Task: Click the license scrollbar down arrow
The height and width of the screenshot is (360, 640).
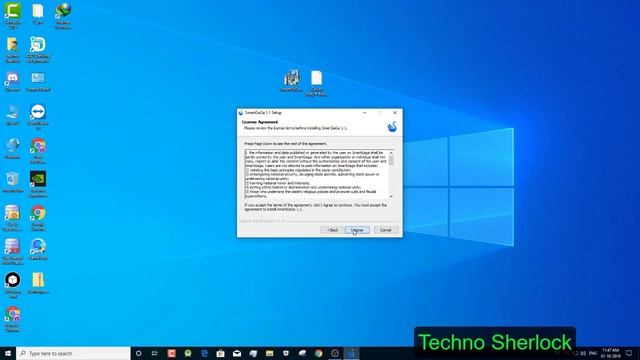Action: pos(391,196)
